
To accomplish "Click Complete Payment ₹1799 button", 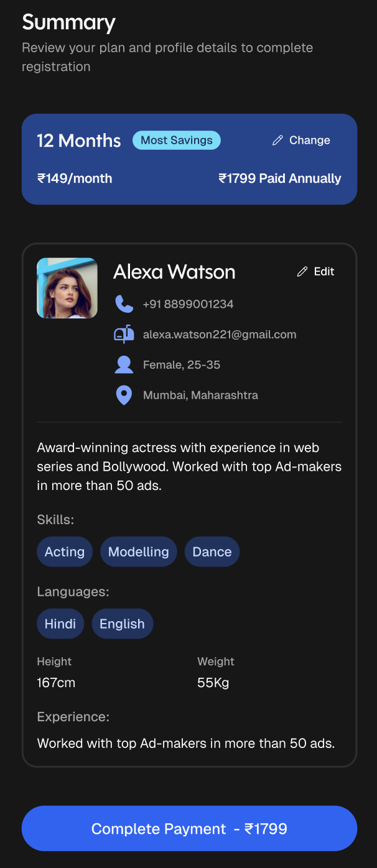I will tap(189, 828).
